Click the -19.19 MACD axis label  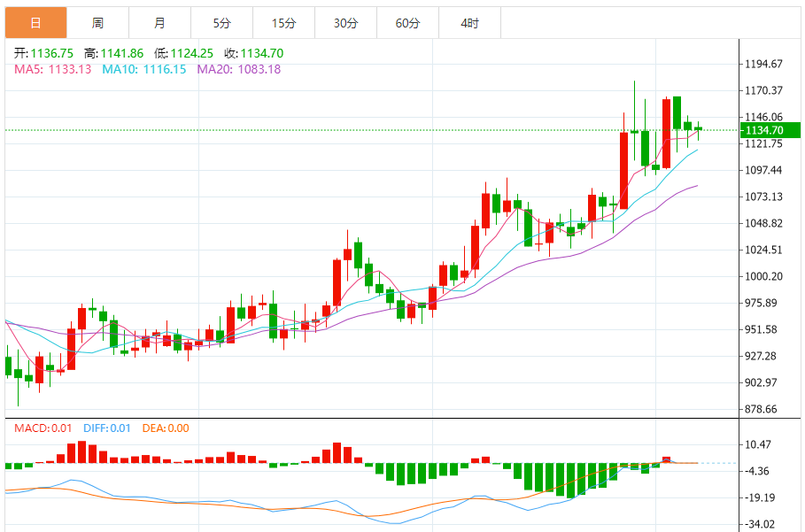point(760,497)
